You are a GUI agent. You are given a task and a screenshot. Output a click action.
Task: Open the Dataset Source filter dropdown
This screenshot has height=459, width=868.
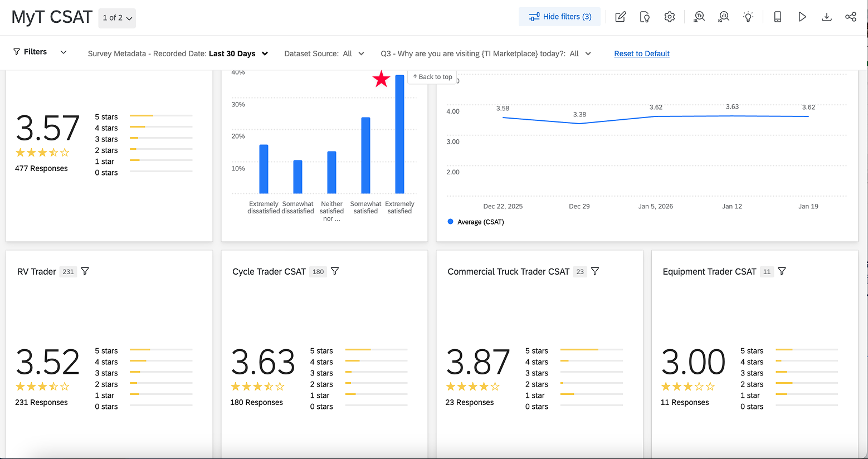[x=324, y=53]
